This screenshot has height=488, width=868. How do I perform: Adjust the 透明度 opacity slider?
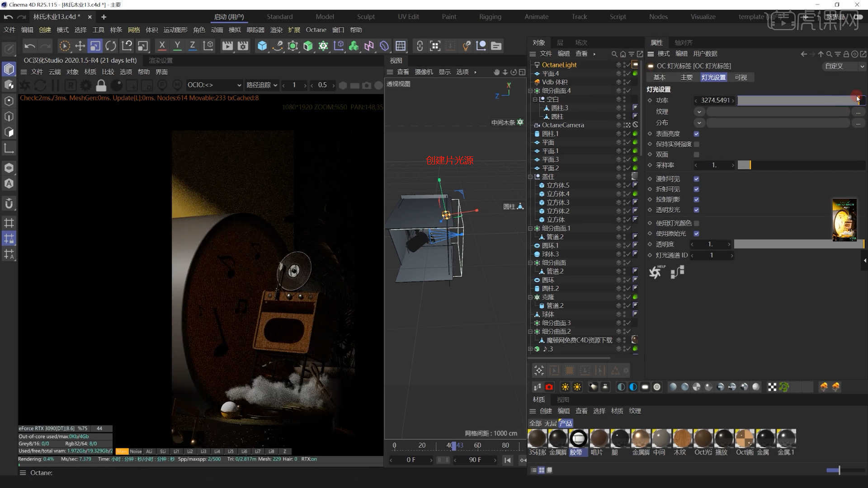tap(799, 244)
